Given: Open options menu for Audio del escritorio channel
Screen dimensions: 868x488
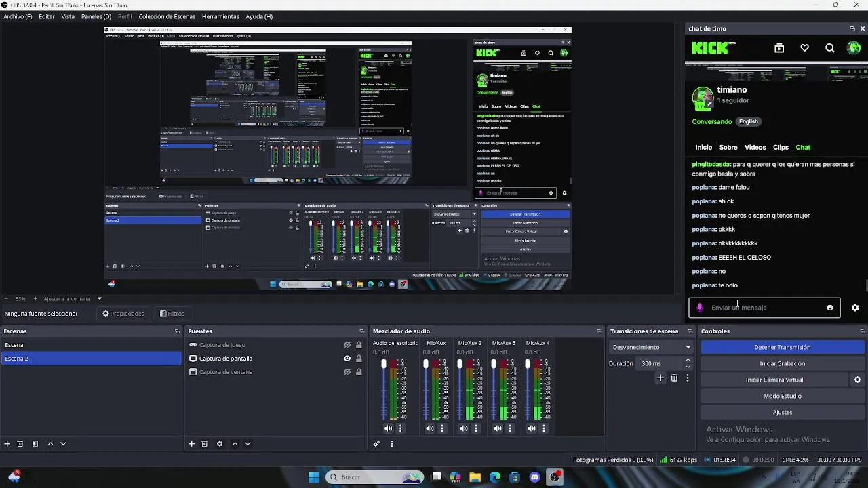Looking at the screenshot, I should [401, 428].
